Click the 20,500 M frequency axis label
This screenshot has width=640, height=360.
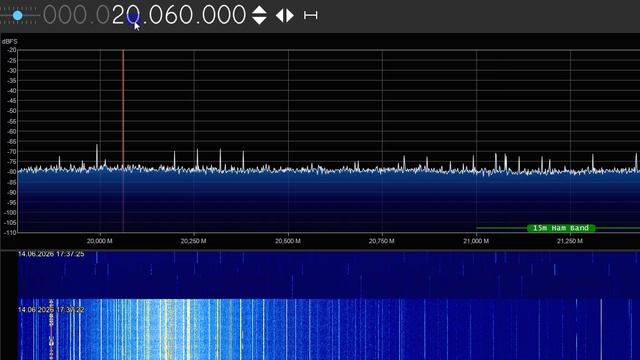click(288, 241)
